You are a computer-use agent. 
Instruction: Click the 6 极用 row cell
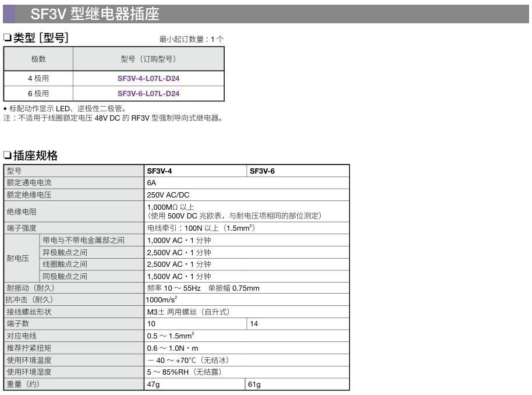(38, 93)
